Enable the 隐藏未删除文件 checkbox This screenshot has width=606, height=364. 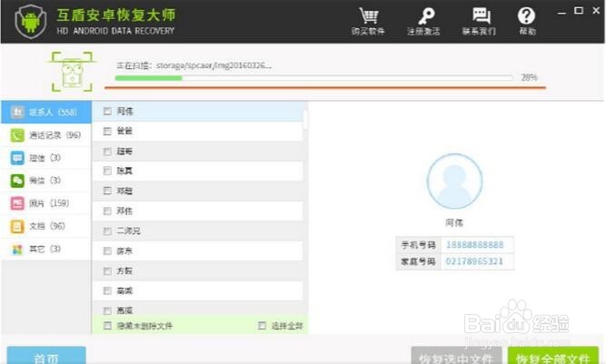[x=107, y=326]
